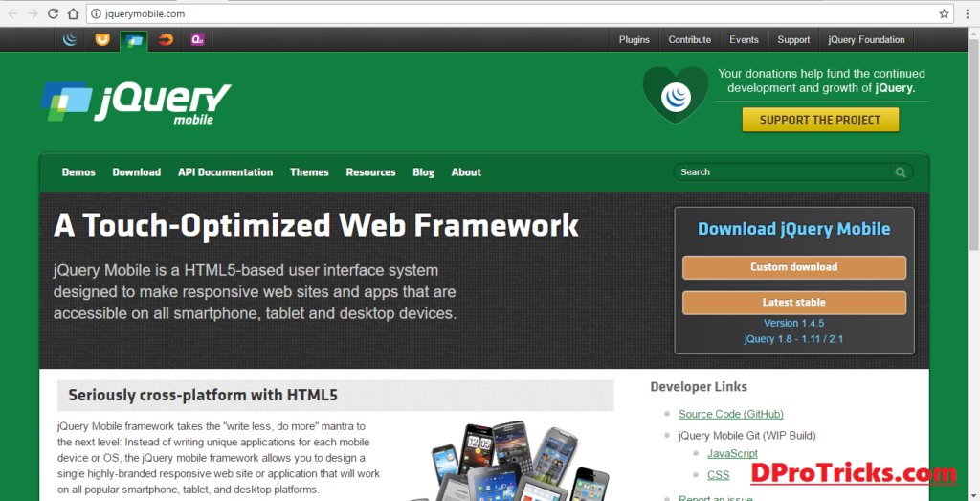
Task: Open the Support menu item
Action: [x=793, y=40]
